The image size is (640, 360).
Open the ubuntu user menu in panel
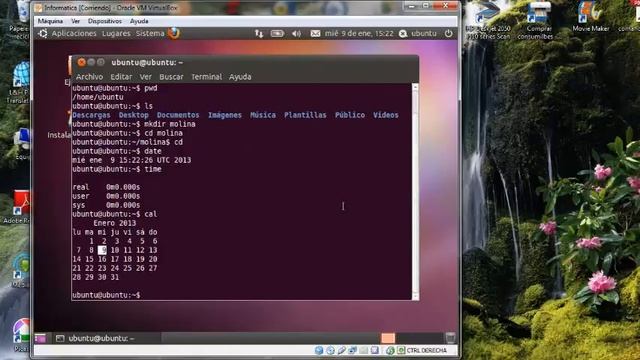tap(424, 33)
